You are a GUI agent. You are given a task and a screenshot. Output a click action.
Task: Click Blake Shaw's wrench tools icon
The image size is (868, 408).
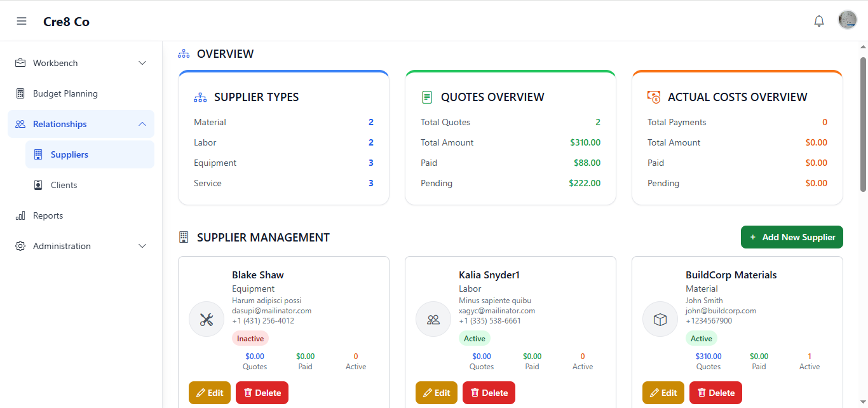point(207,319)
